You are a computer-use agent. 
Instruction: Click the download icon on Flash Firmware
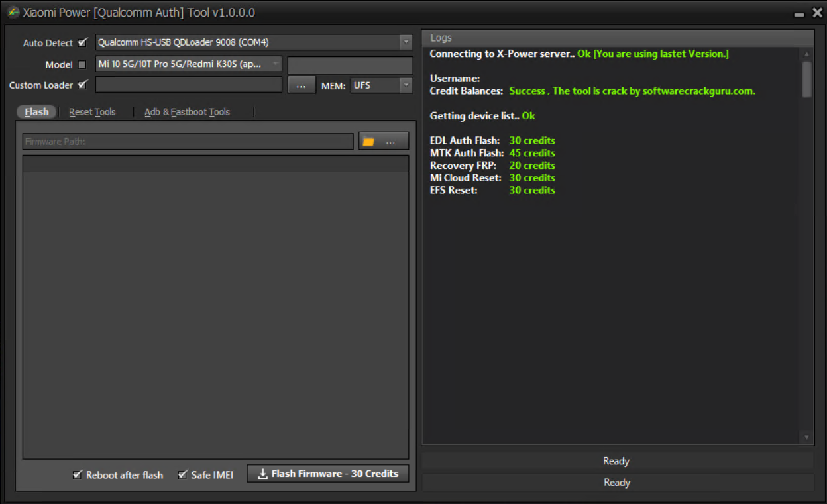[x=262, y=474]
